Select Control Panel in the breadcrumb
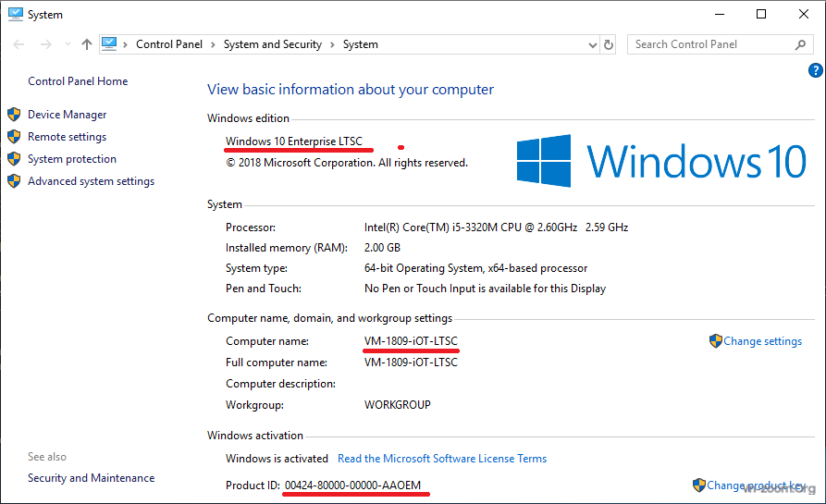The height and width of the screenshot is (504, 826). point(169,44)
